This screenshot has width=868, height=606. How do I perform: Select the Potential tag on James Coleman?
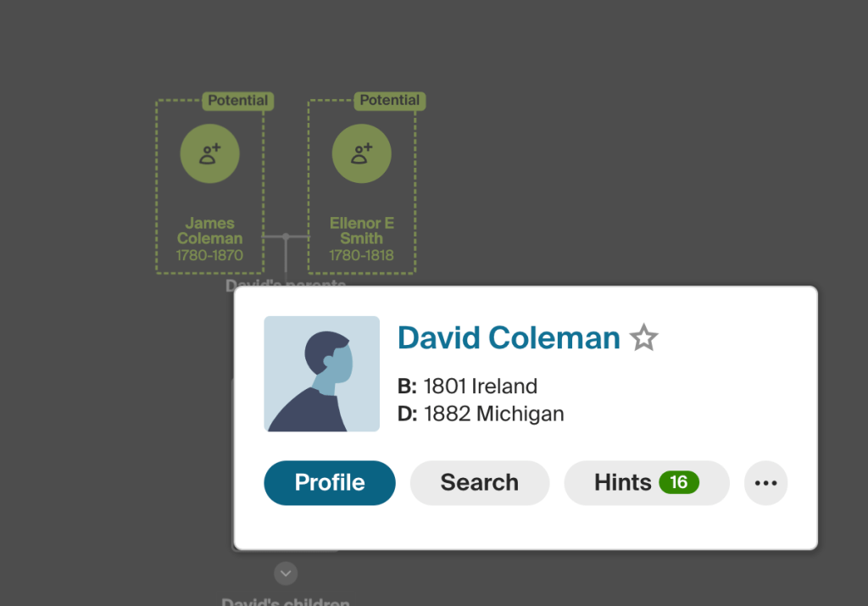tap(237, 101)
